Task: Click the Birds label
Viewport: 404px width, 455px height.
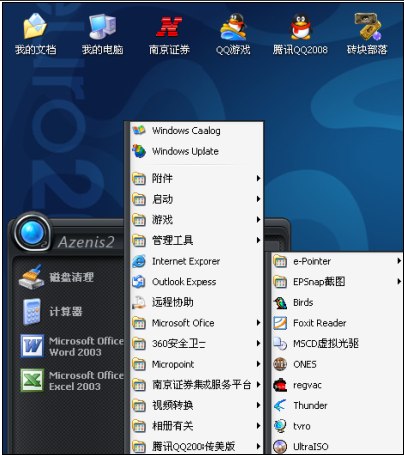Action: (x=303, y=303)
